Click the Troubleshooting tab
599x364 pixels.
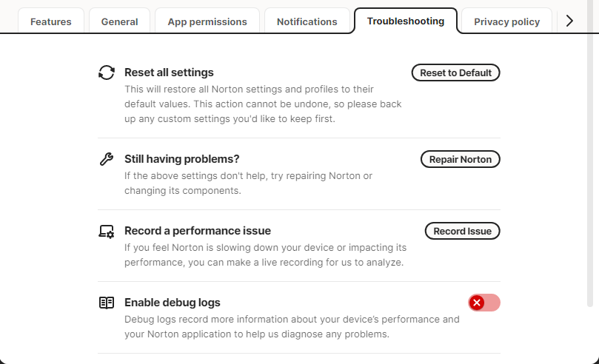pos(406,21)
